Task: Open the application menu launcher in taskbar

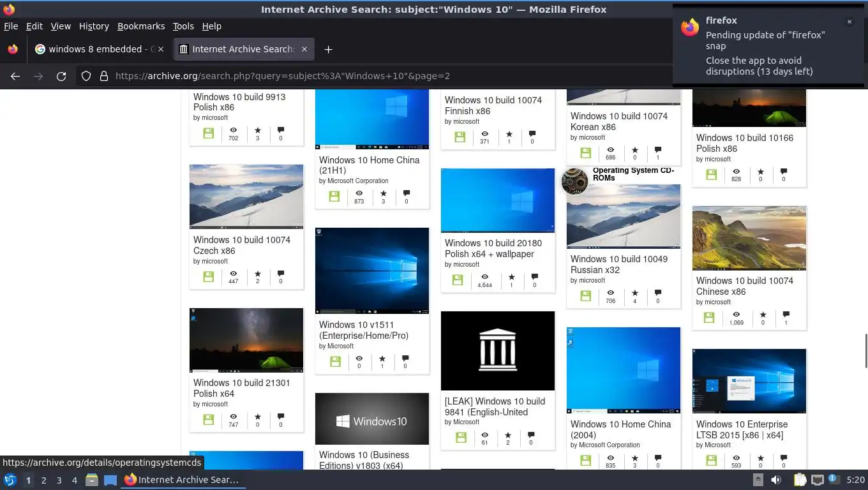Action: pyautogui.click(x=10, y=480)
